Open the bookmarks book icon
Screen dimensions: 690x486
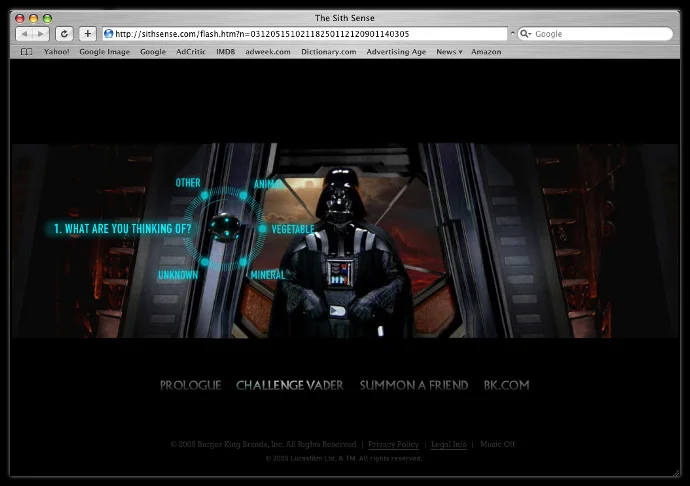[x=26, y=52]
